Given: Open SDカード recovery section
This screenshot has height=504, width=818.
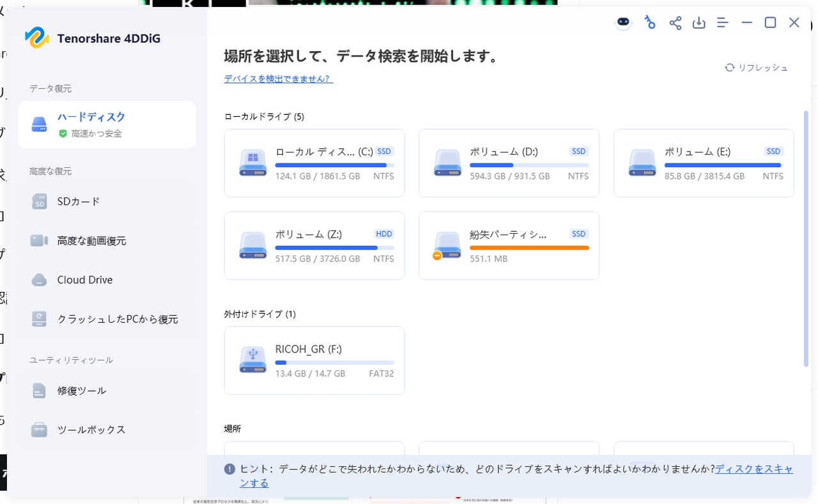Looking at the screenshot, I should pyautogui.click(x=107, y=202).
